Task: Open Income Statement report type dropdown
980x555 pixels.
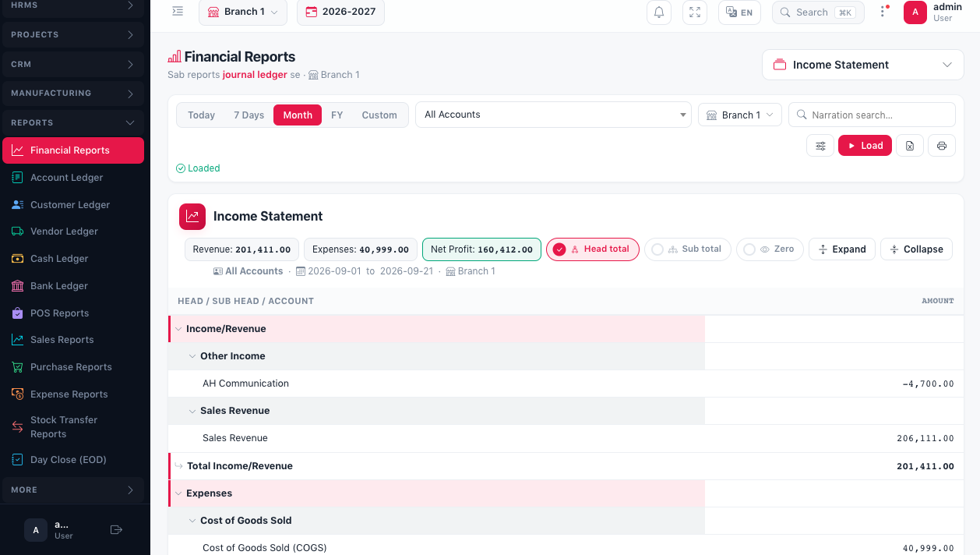Action: click(x=863, y=65)
